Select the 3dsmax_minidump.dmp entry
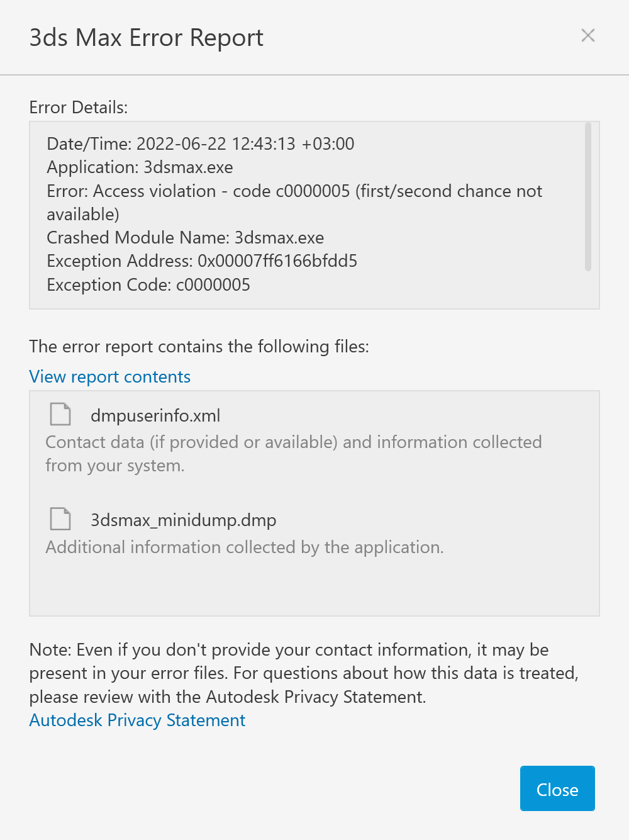 (184, 520)
